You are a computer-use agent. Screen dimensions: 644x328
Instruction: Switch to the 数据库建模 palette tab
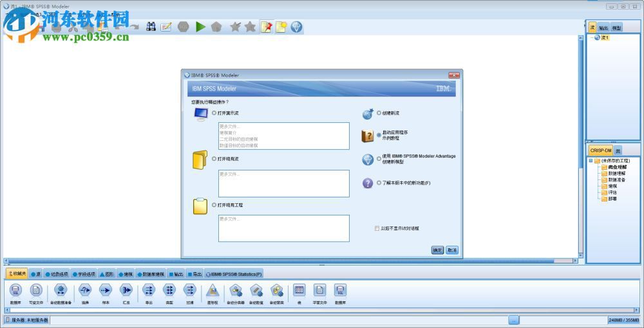pos(150,274)
